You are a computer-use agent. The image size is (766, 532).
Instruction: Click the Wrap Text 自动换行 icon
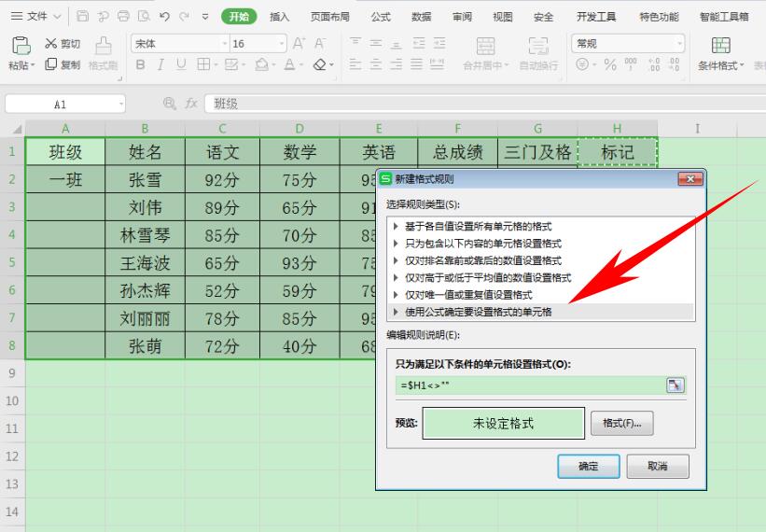(537, 46)
